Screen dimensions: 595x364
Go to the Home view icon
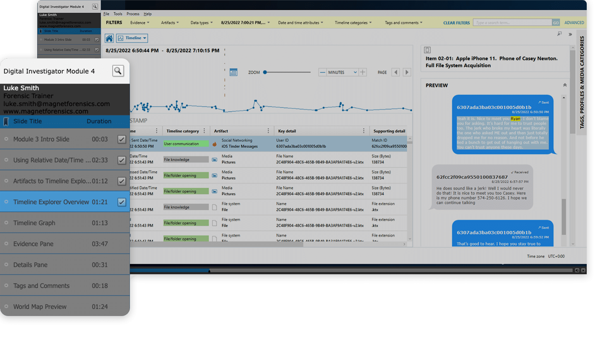click(109, 38)
